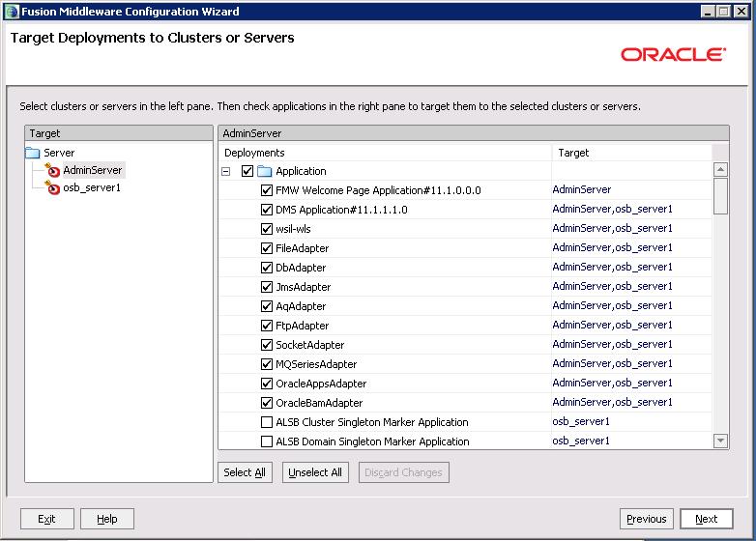Close the Configuration Wizard window
Image resolution: width=756 pixels, height=541 pixels.
(741, 11)
